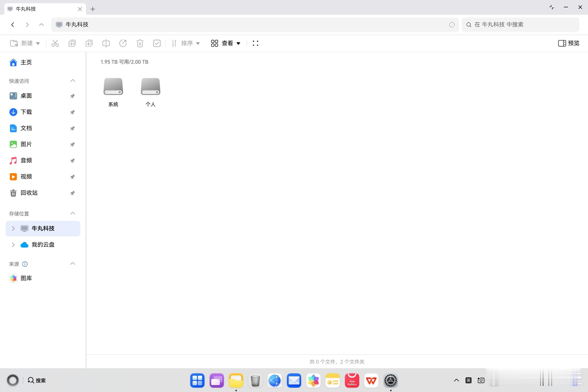Click the Share icon in toolbar

(123, 43)
